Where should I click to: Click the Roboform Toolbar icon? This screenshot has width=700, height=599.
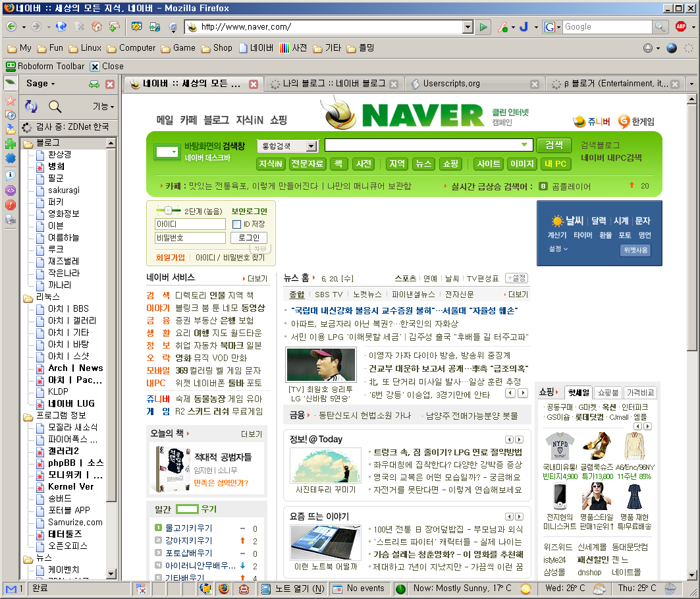tap(11, 66)
